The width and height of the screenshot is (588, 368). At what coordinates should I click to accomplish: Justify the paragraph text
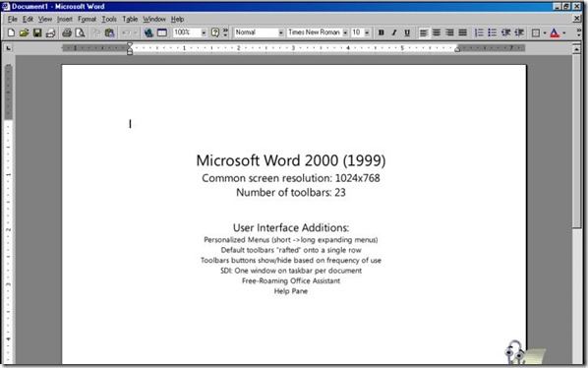463,32
